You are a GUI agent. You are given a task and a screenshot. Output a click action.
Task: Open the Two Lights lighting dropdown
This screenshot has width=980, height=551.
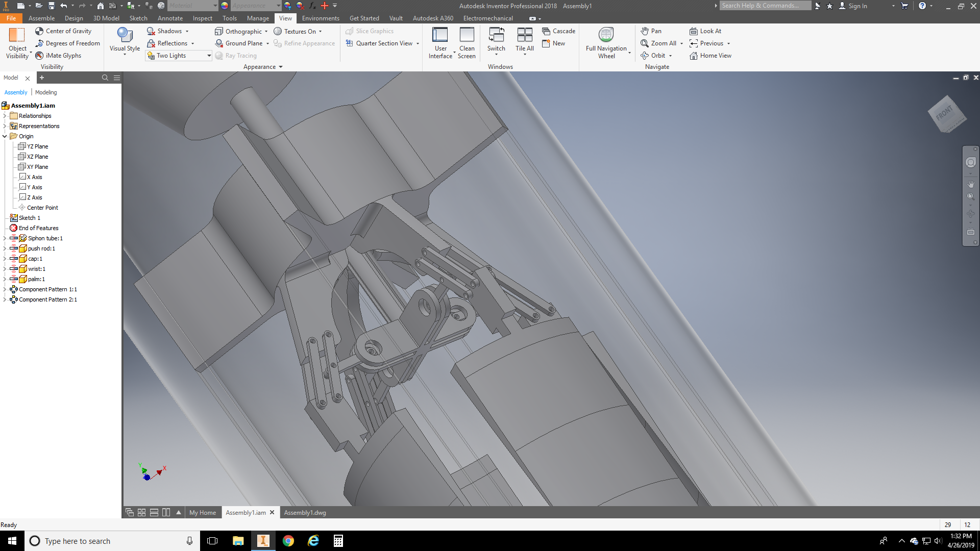click(x=209, y=56)
